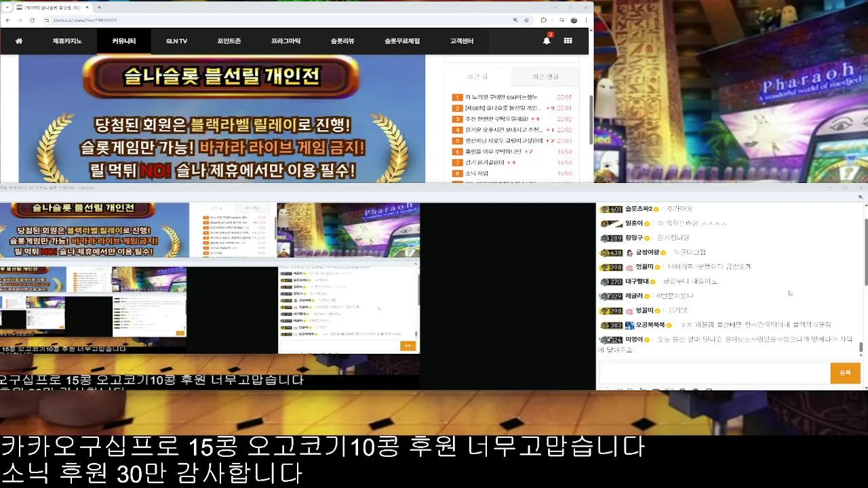868x488 pixels.
Task: Open post 6 with +7 comments
Action: (493, 152)
